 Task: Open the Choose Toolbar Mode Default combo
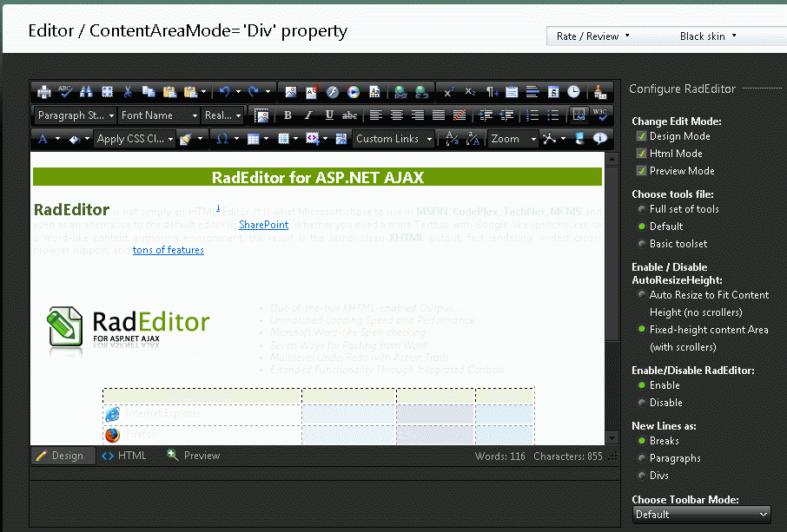pyautogui.click(x=701, y=515)
